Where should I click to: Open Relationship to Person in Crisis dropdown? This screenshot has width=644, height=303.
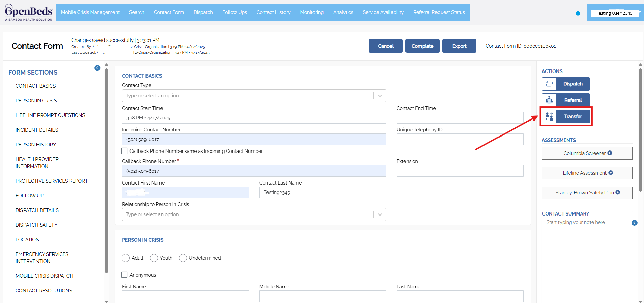coord(254,214)
